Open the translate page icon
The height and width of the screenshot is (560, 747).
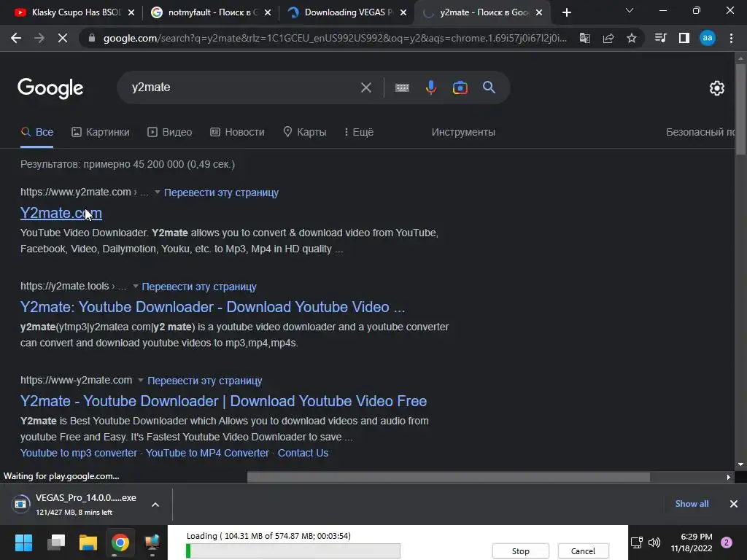click(x=584, y=38)
